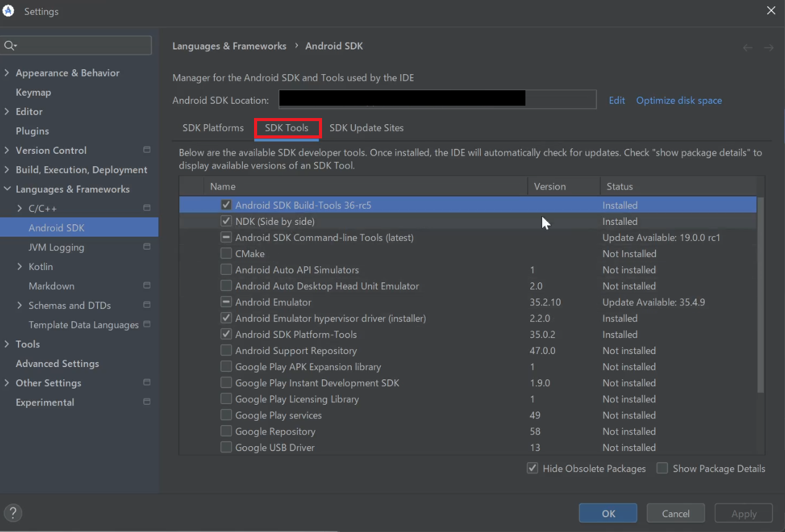The height and width of the screenshot is (532, 785).
Task: Disable Hide Obsolete Packages checkbox
Action: tap(532, 468)
